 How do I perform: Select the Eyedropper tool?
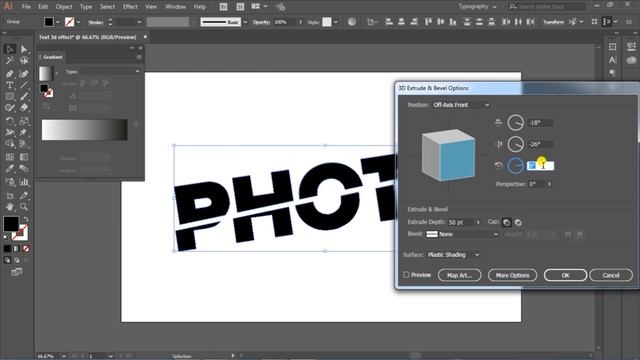[x=10, y=169]
